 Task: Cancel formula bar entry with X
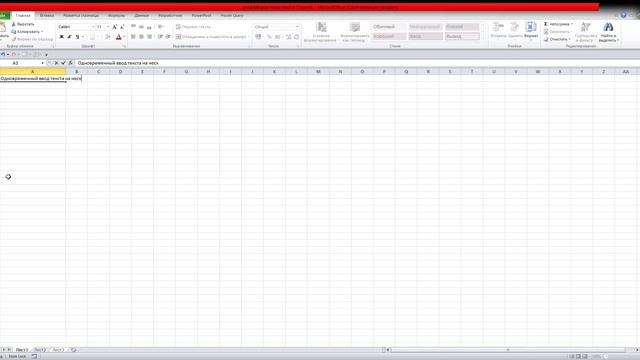56,63
